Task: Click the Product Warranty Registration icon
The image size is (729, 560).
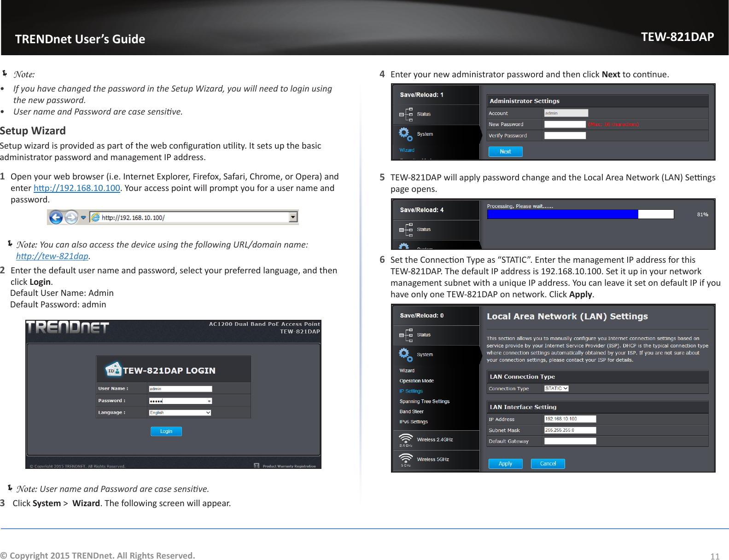Action: coord(257,466)
